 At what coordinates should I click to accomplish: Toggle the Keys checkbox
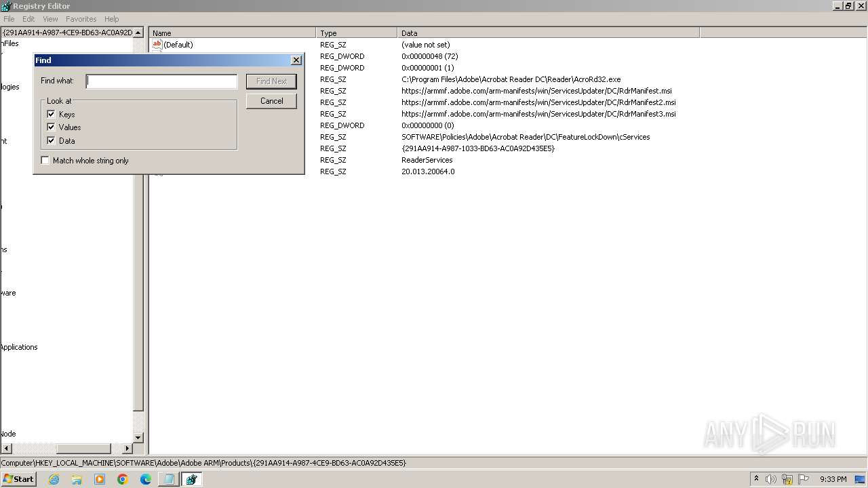click(51, 114)
